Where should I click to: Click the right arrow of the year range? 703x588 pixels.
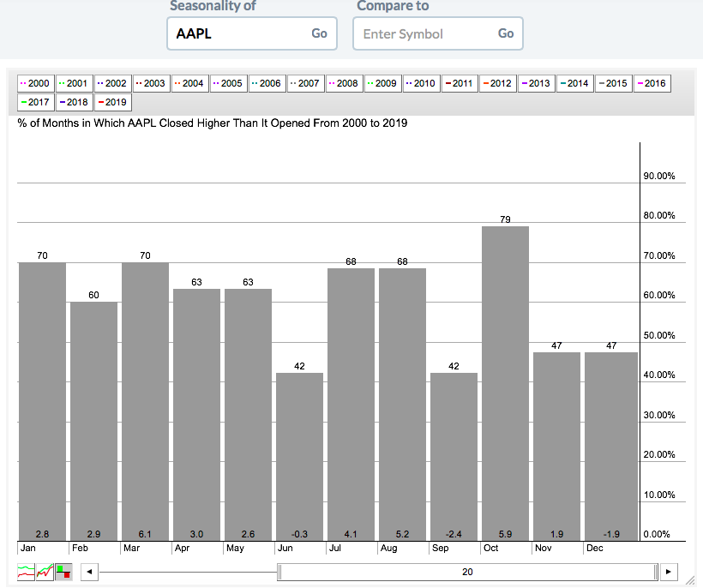click(x=670, y=572)
